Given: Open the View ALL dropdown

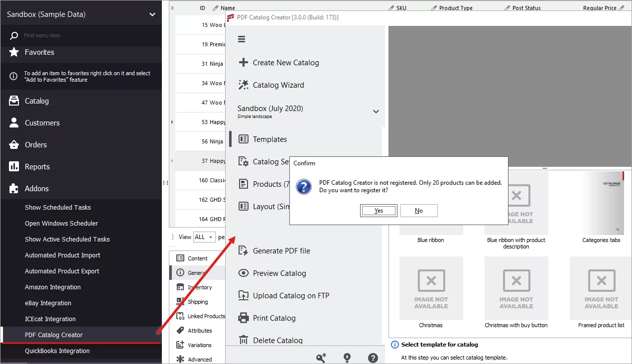Looking at the screenshot, I should (x=204, y=237).
